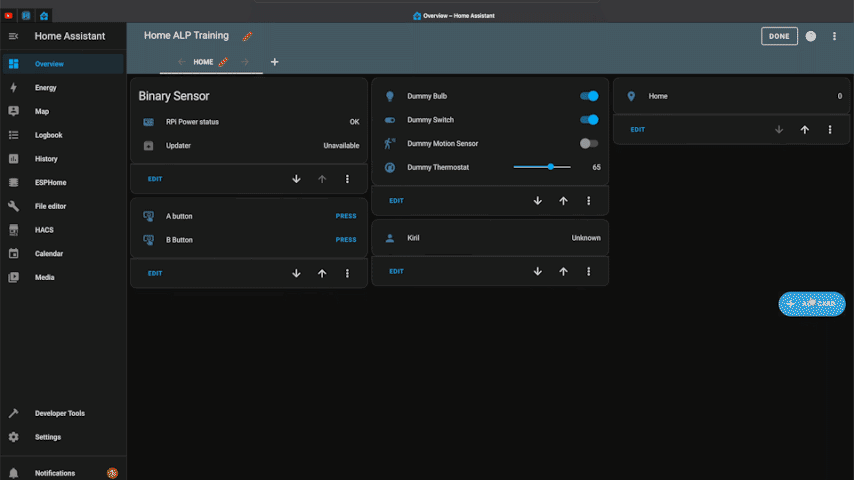Edit the Dummy devices card
This screenshot has width=854, height=480.
(396, 200)
